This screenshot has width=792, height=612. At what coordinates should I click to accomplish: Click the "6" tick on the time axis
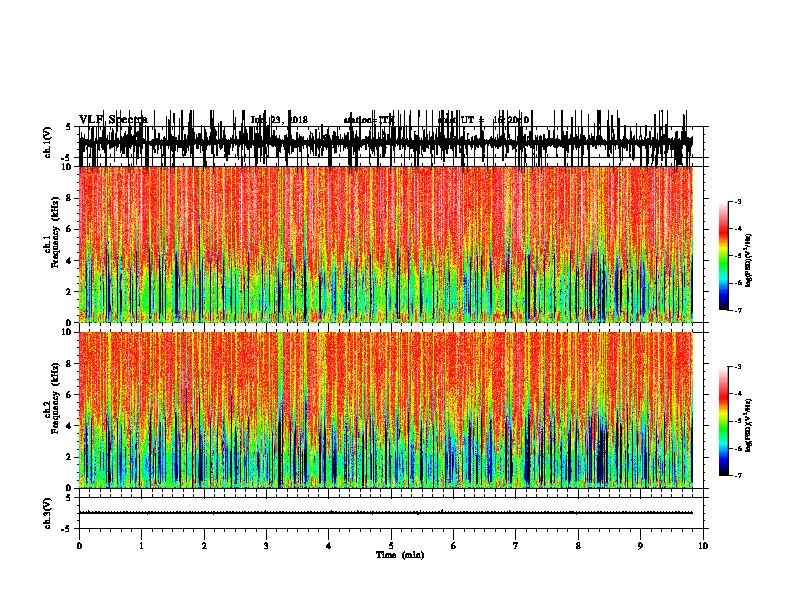point(454,546)
